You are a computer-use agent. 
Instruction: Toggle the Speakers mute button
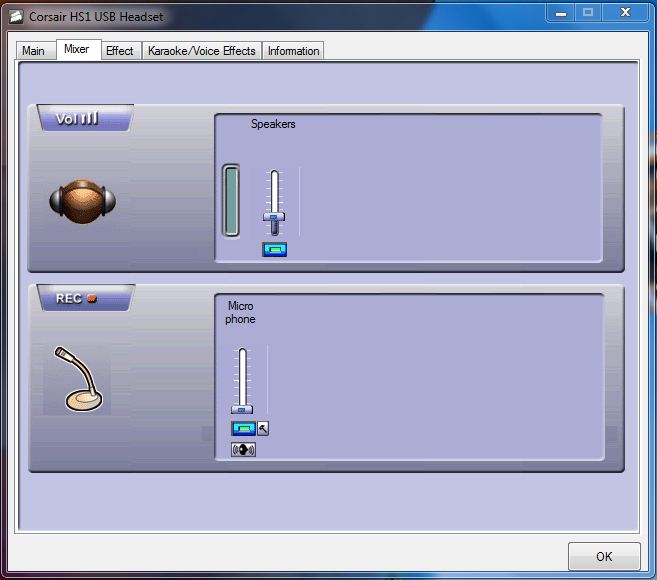[274, 249]
